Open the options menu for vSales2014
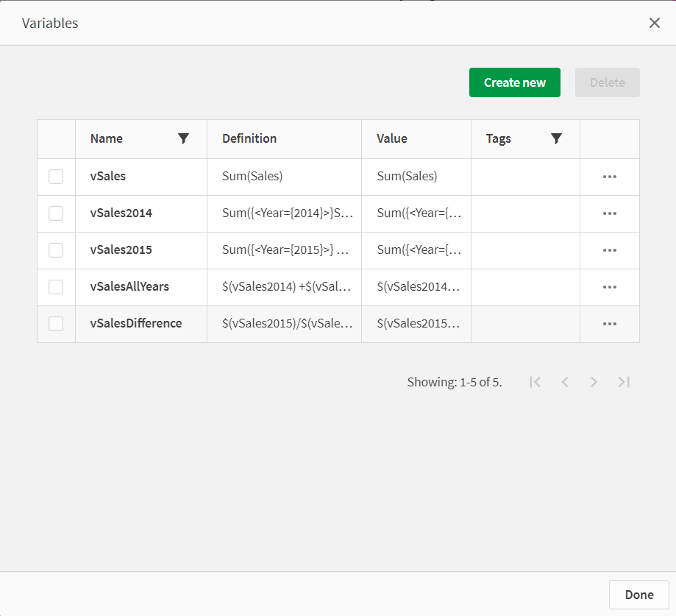This screenshot has height=616, width=676. click(609, 213)
